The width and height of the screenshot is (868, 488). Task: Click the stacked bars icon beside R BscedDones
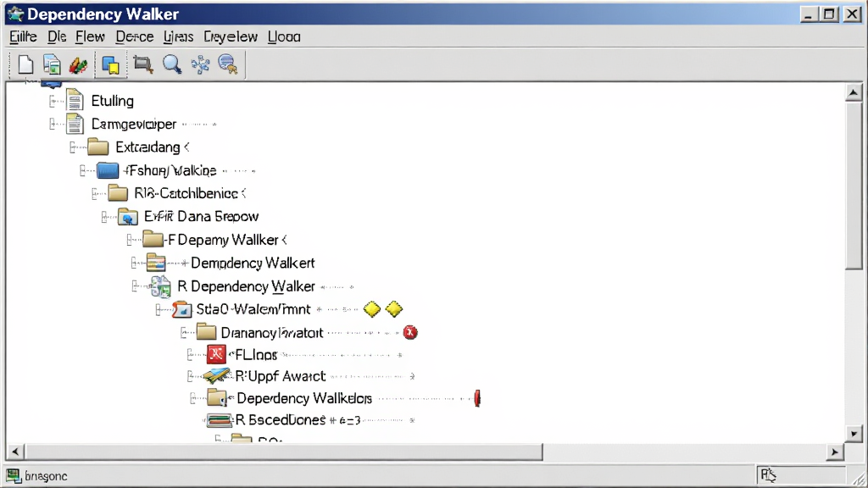220,420
